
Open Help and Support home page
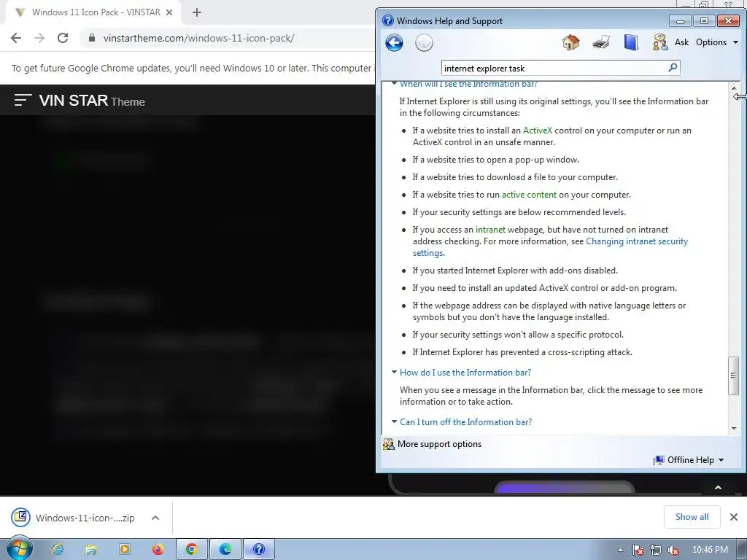coord(570,42)
